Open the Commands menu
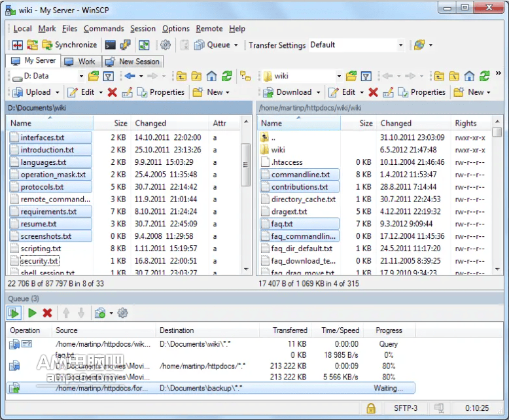 pyautogui.click(x=104, y=29)
